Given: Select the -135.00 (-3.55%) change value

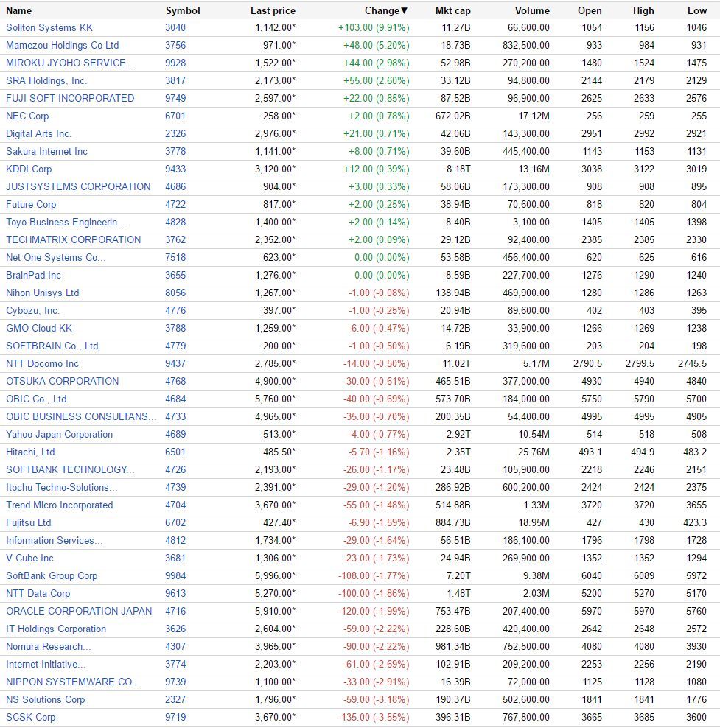Looking at the screenshot, I should tap(374, 718).
